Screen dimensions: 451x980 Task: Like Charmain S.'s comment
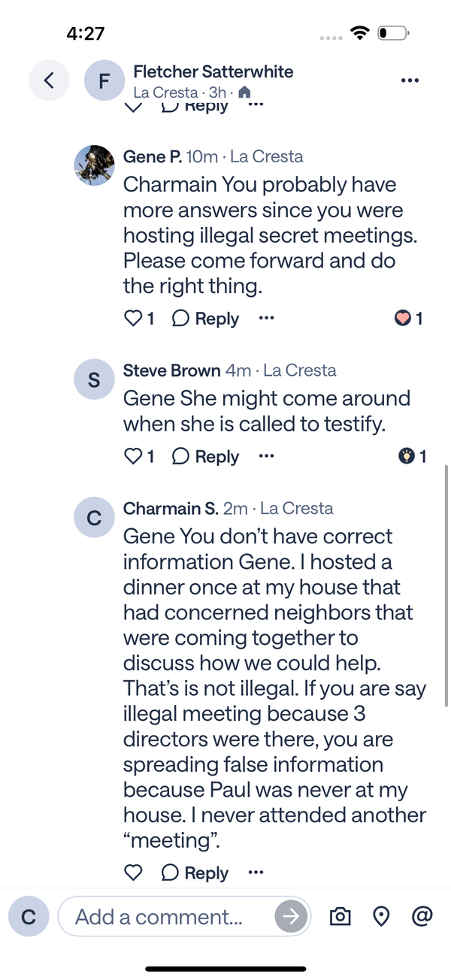(x=133, y=873)
